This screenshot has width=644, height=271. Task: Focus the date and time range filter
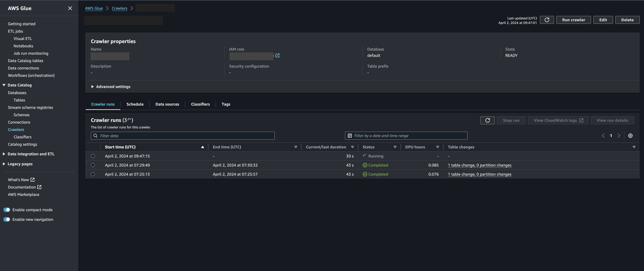tap(406, 136)
